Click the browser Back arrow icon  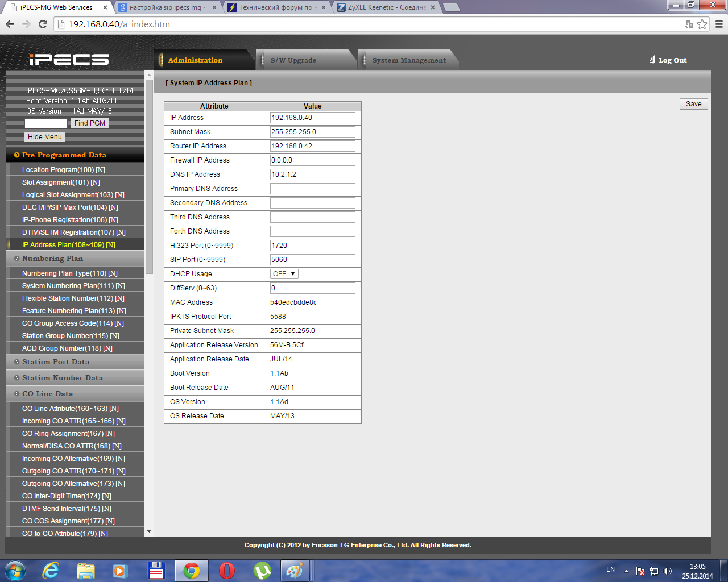click(x=10, y=24)
